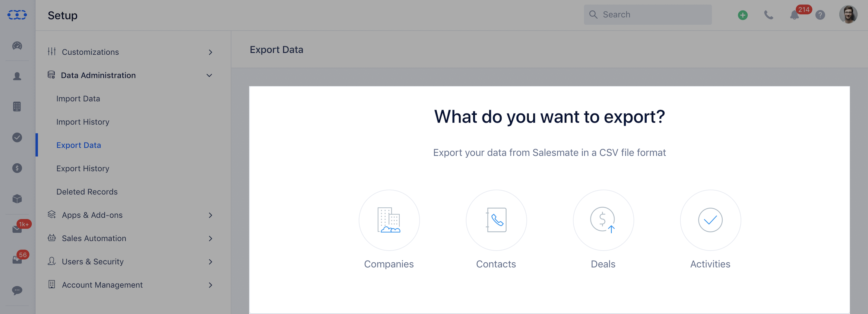This screenshot has height=314, width=868.
Task: Click the Setup page title
Action: click(63, 15)
